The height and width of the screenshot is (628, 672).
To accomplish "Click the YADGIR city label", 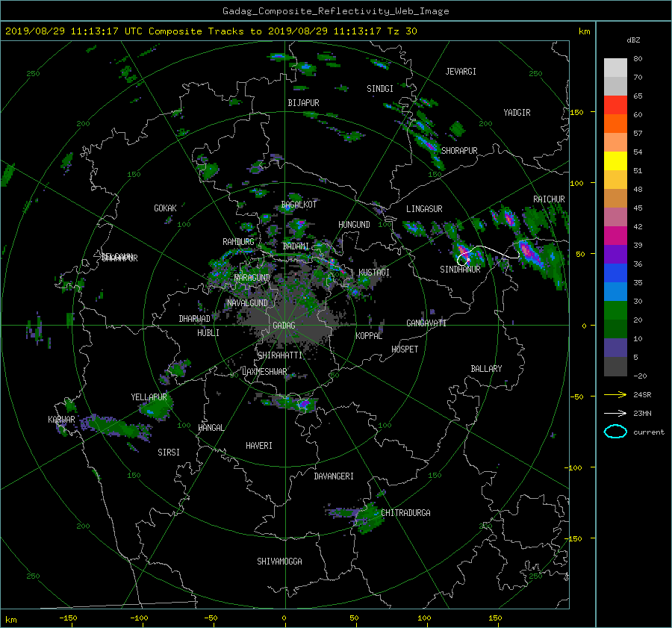I will (x=517, y=113).
